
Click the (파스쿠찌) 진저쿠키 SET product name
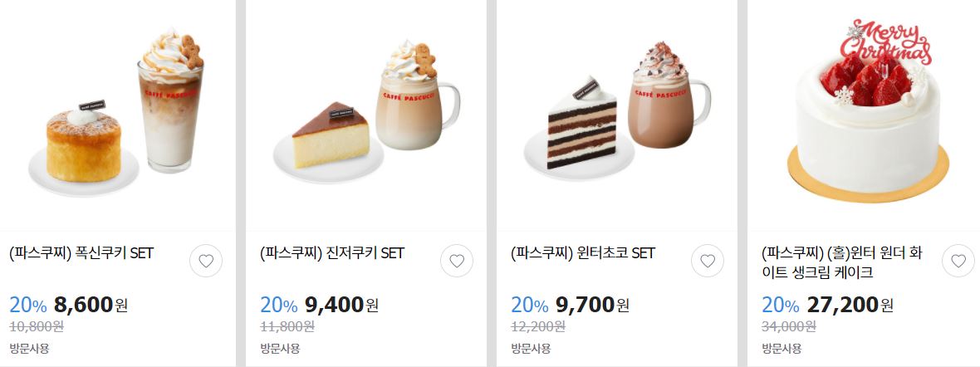tap(332, 253)
